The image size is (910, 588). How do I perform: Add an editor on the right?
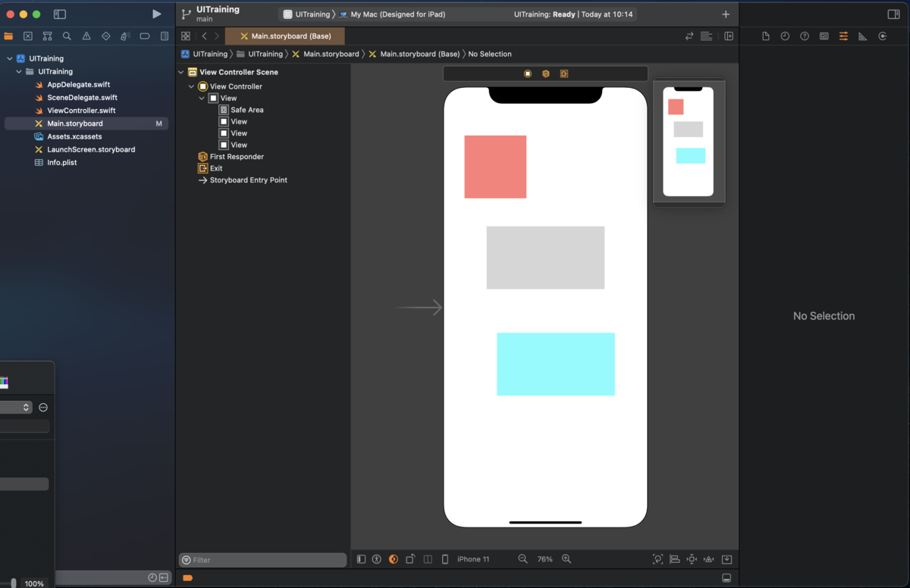tap(729, 36)
